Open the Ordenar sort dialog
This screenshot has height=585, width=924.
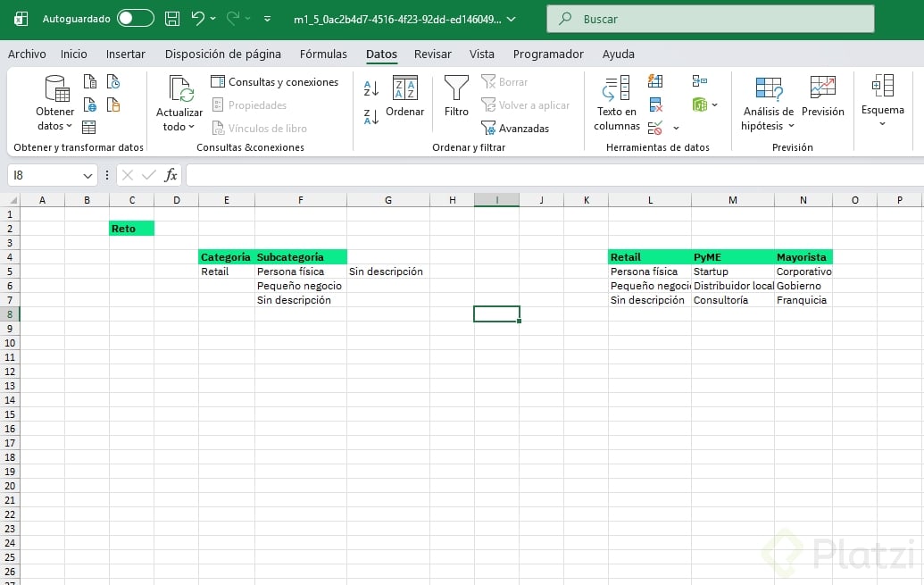405,96
